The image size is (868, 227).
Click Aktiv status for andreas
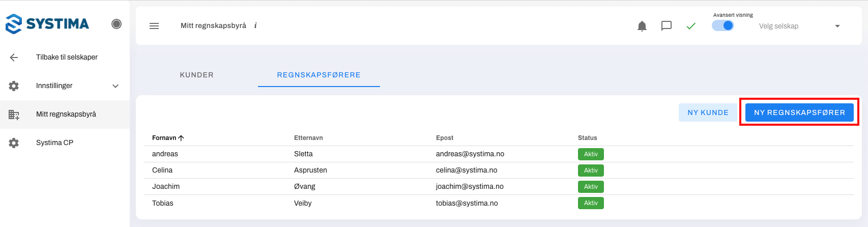[x=591, y=154]
